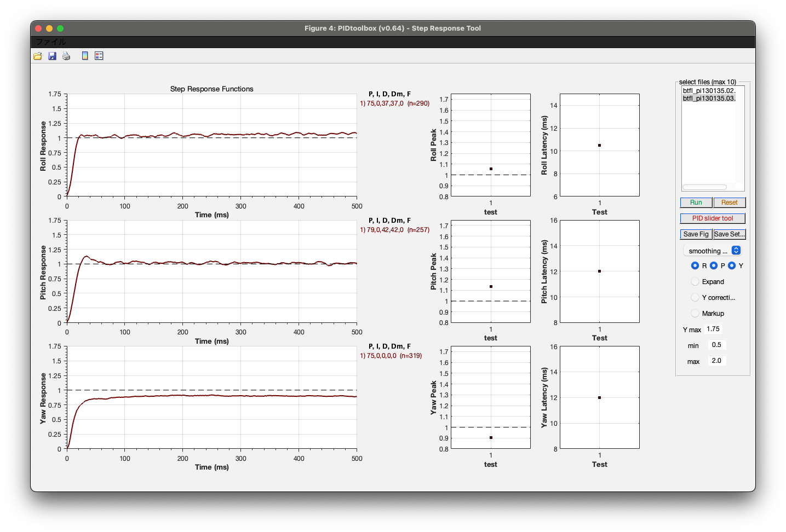Click pitch PID text 1) 79,0,42,42,0 (n=257)
The height and width of the screenshot is (532, 786).
[x=394, y=230]
